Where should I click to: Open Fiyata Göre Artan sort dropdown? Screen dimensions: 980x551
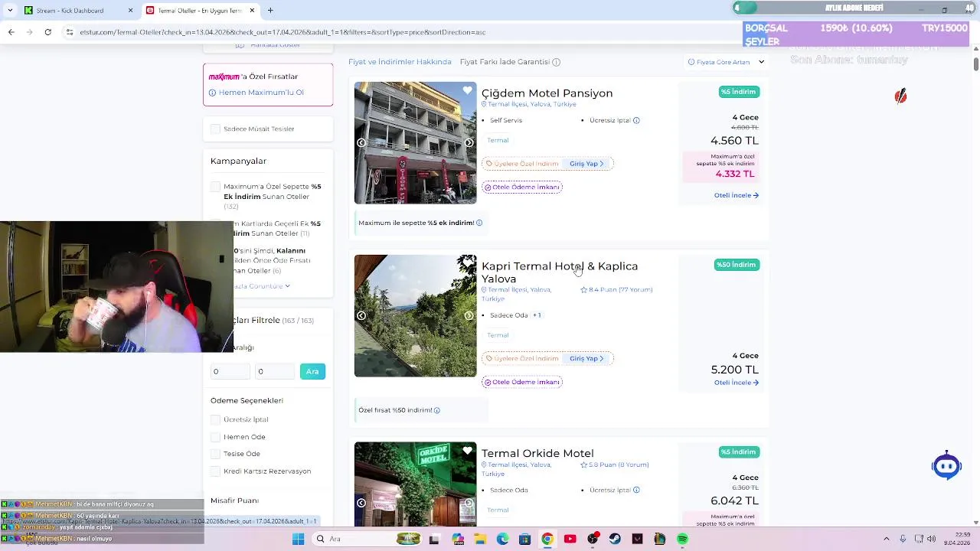click(x=726, y=62)
